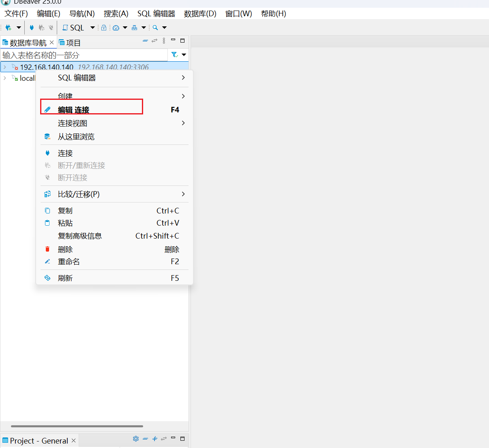Screen dimensions: 489x448
Task: Choose 从这里浏览 from context menu
Action: coord(114,137)
